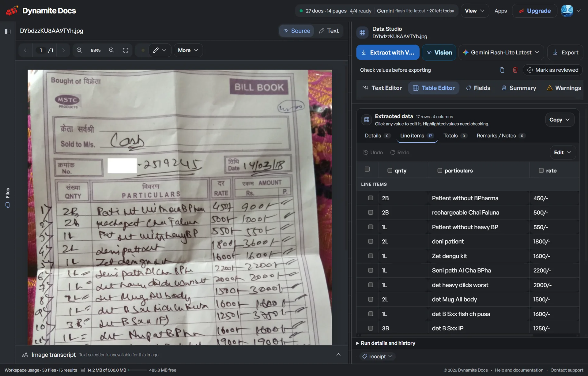Viewport: 588px width, 376px height.
Task: Edit the page number field
Action: 41,50
